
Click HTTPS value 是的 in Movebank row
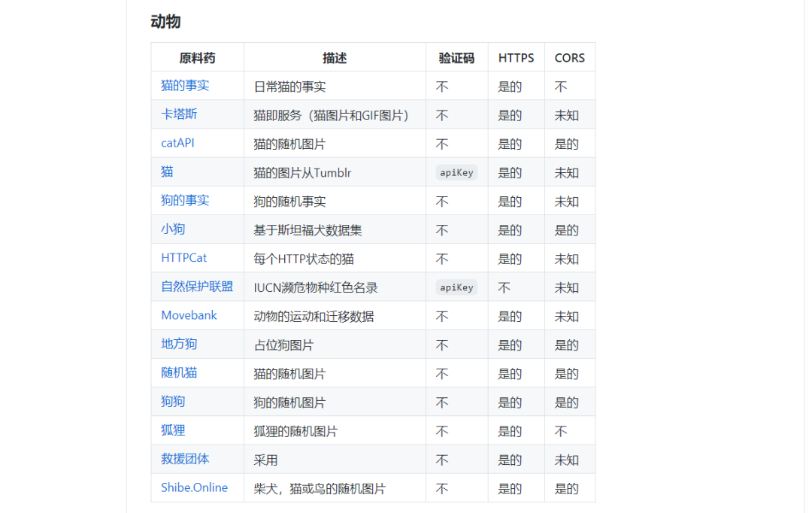pyautogui.click(x=510, y=317)
